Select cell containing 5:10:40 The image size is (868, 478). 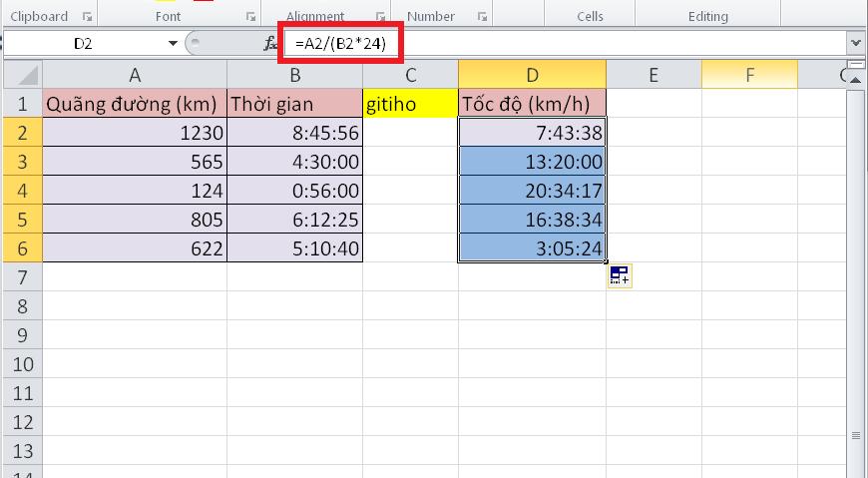[295, 247]
